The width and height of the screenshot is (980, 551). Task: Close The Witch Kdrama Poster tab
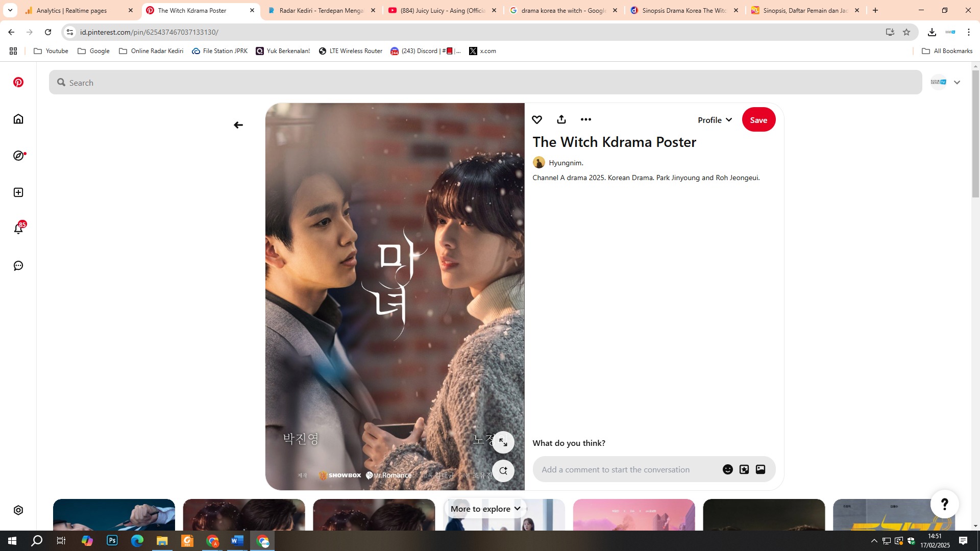pyautogui.click(x=252, y=10)
